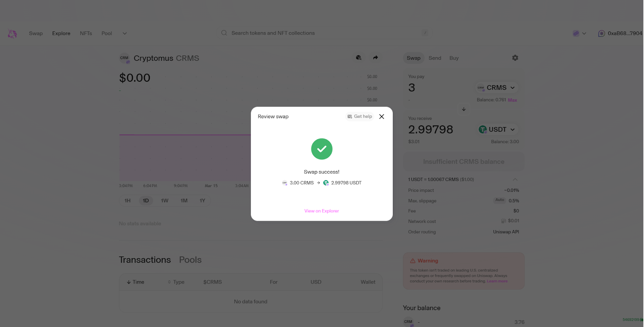Toggle Auto slippage setting

tap(499, 200)
